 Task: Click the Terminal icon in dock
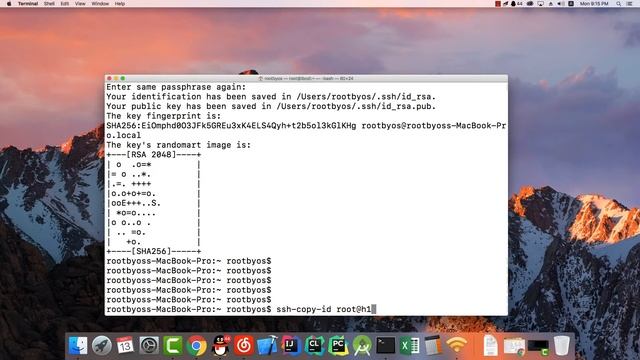click(386, 346)
